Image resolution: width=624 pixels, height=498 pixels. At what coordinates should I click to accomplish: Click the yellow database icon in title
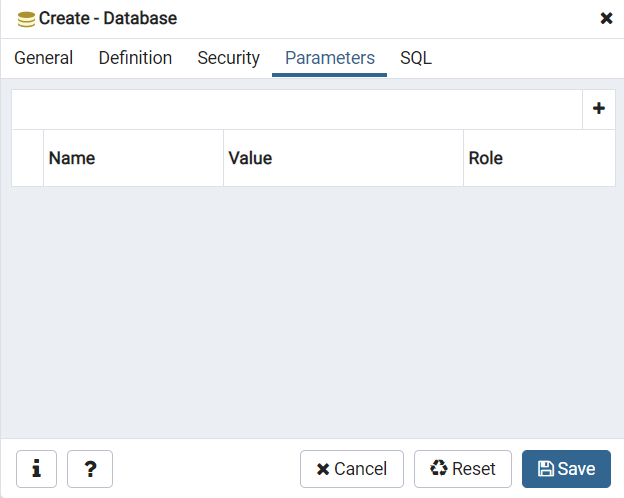[x=26, y=19]
